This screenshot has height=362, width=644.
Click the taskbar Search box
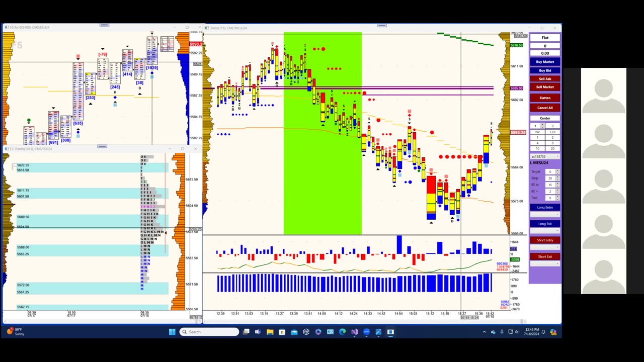pyautogui.click(x=210, y=332)
